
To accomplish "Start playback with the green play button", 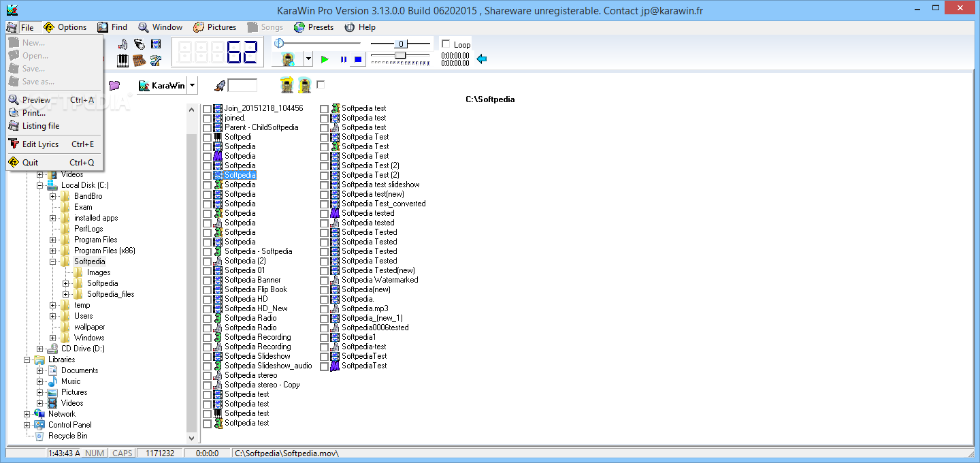I will pos(325,59).
